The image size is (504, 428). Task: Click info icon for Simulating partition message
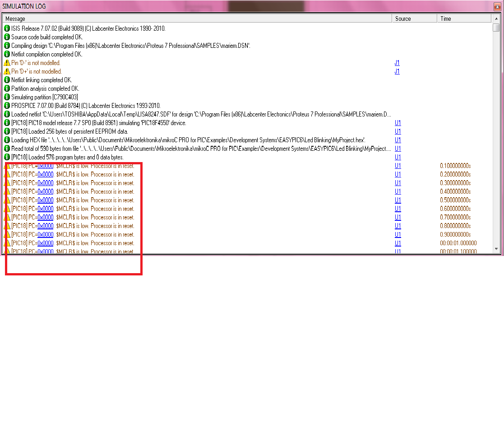[7, 97]
